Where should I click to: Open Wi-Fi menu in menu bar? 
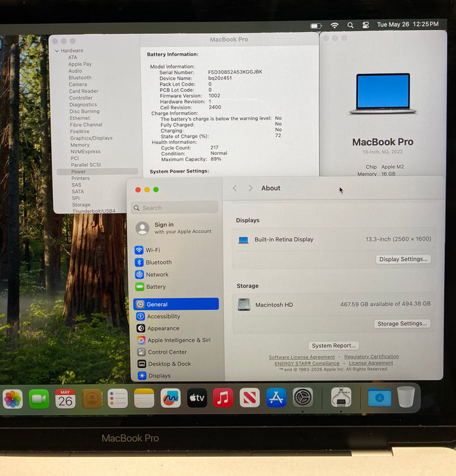coord(334,26)
